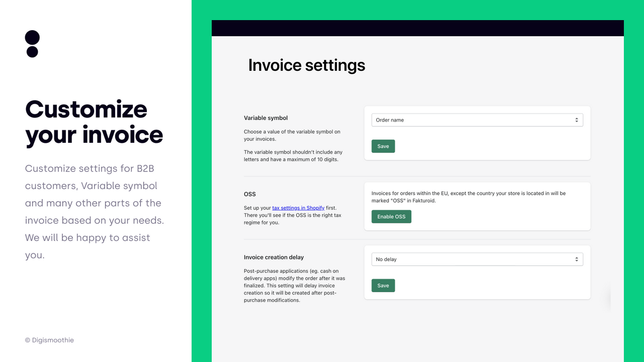Click the text about invoices marked "OSS" in Fakturoid

(468, 197)
